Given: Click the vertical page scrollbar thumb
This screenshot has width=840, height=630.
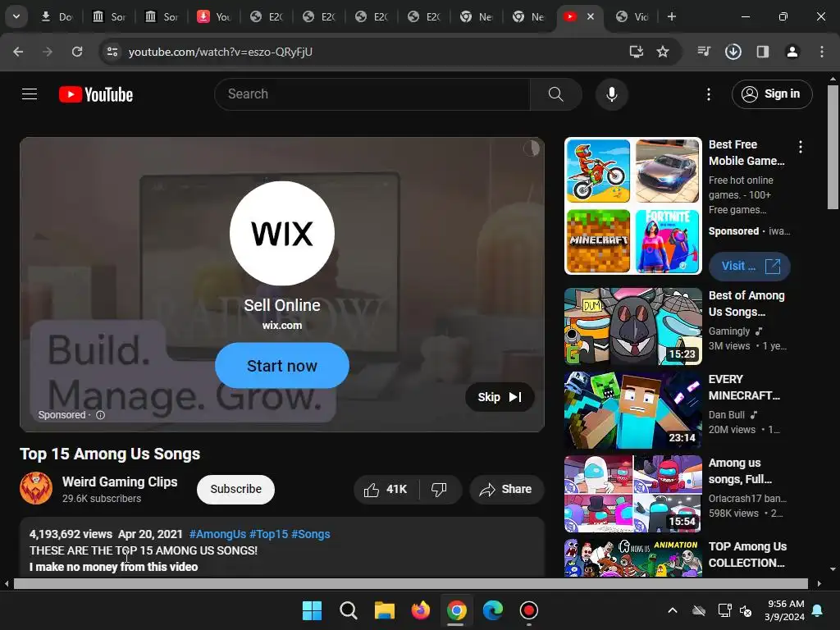Looking at the screenshot, I should (833, 147).
